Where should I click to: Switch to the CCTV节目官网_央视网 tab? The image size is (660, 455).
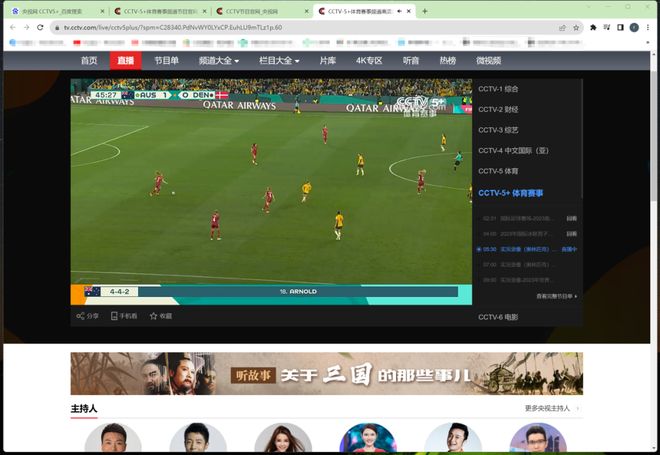(x=261, y=11)
